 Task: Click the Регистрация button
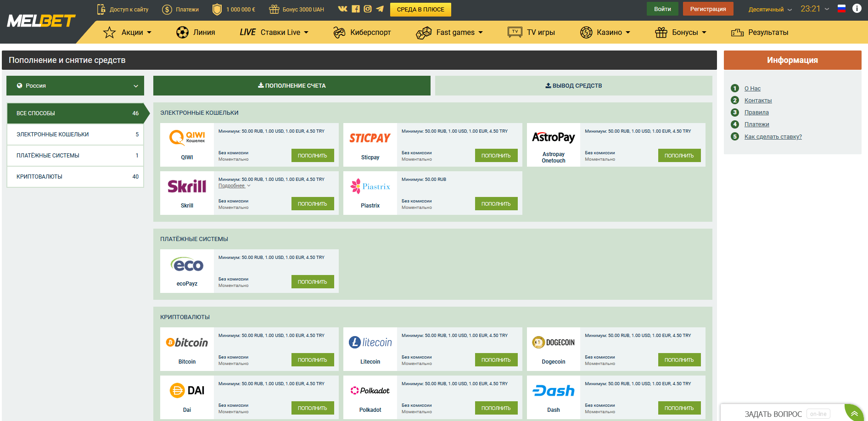coord(708,9)
